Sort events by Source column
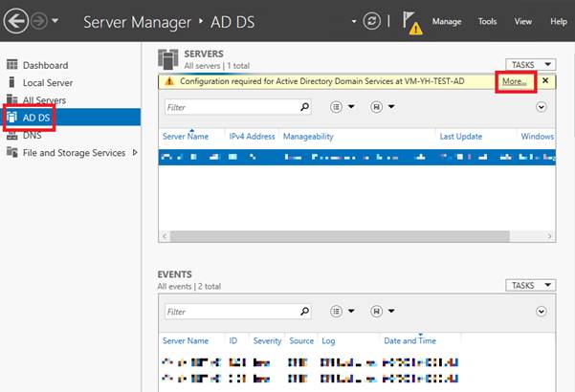 [x=301, y=340]
